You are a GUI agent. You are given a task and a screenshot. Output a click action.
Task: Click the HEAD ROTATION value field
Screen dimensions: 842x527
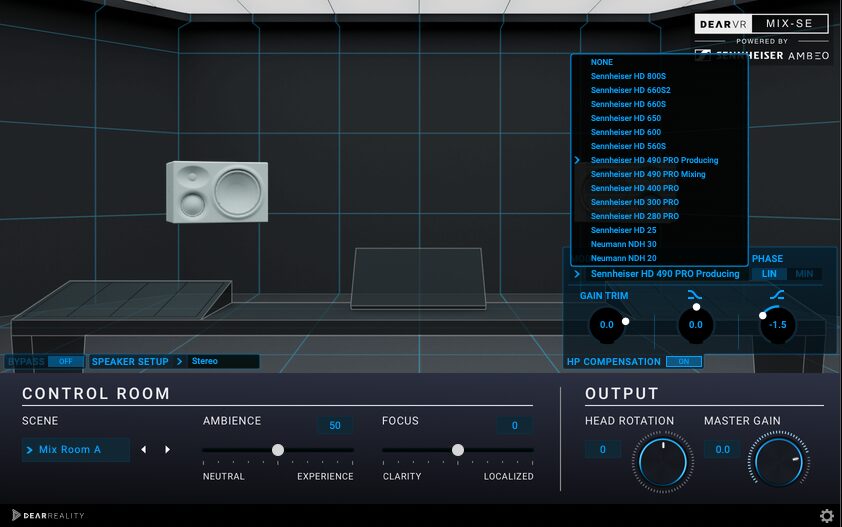[603, 449]
